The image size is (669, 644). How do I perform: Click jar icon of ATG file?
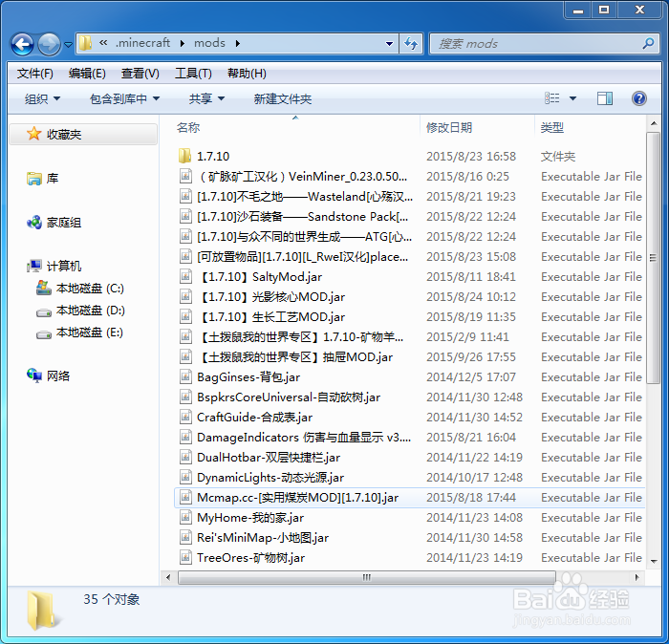click(185, 236)
